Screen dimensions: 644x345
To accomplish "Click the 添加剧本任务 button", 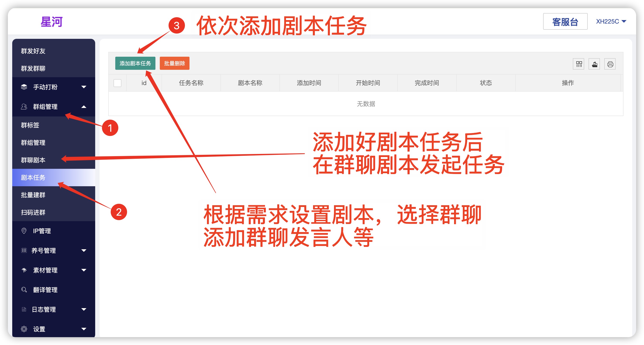I will (135, 63).
